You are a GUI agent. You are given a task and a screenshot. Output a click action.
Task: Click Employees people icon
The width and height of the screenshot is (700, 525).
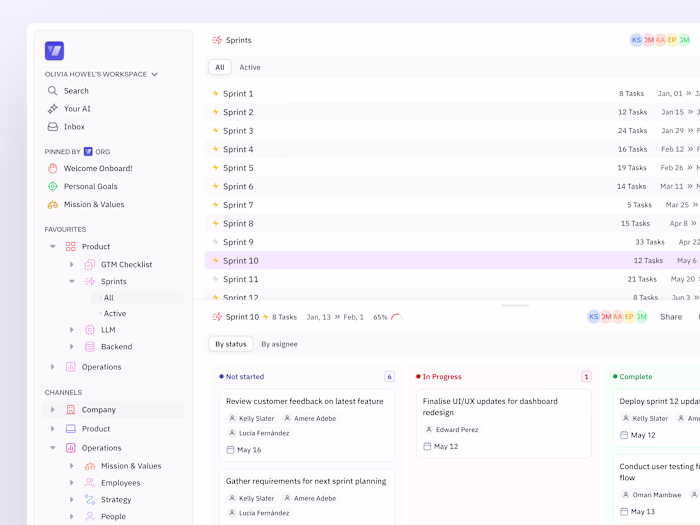point(90,483)
